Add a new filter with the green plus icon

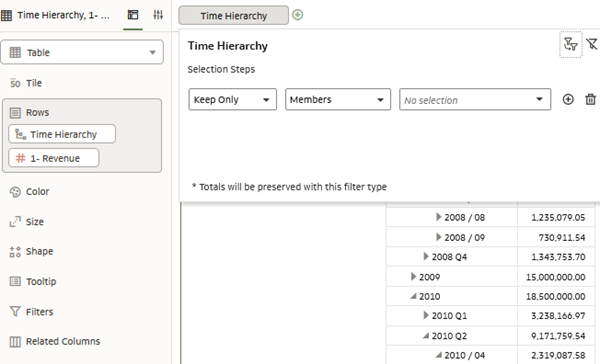297,15
